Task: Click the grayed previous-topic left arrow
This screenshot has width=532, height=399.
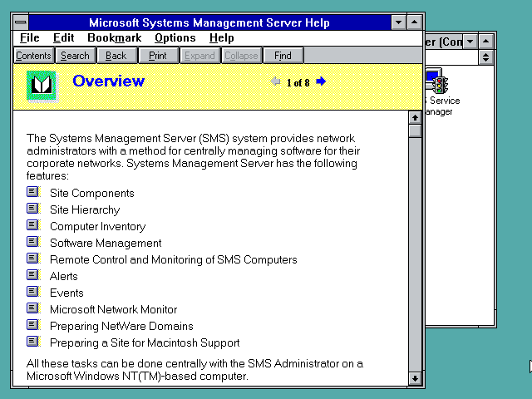Action: click(275, 81)
